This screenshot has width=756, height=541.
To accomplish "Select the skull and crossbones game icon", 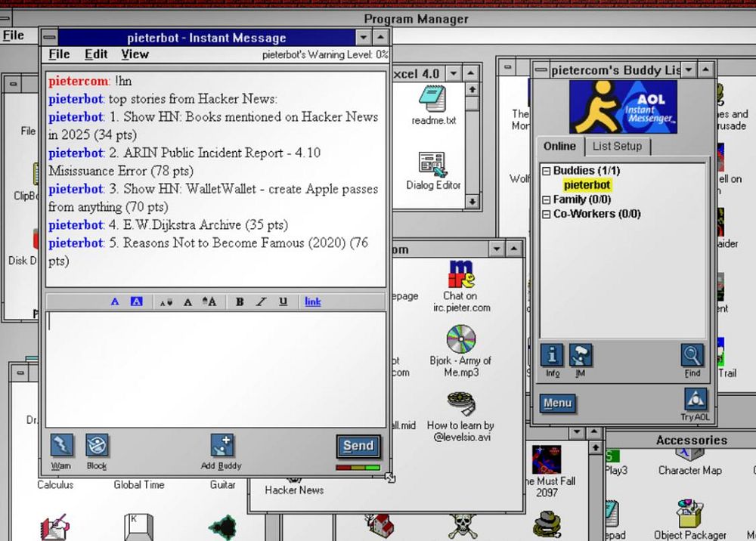I will (463, 526).
